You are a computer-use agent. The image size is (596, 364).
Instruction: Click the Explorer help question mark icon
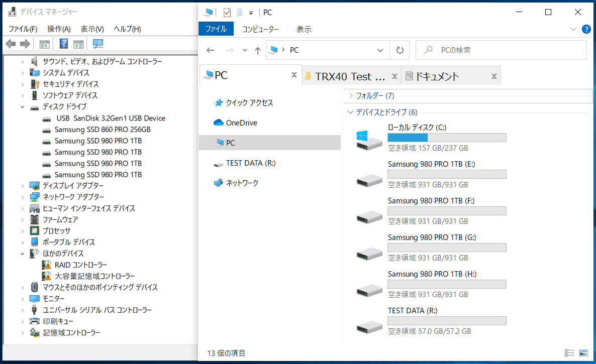[586, 29]
